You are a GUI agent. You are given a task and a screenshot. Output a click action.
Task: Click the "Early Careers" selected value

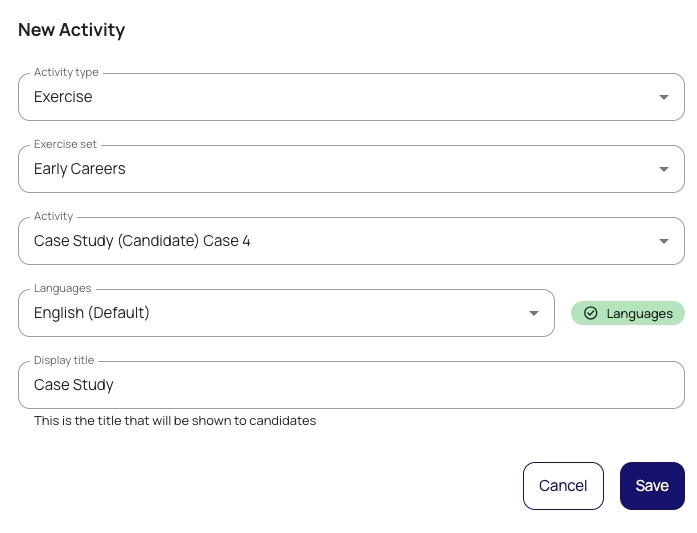click(80, 169)
